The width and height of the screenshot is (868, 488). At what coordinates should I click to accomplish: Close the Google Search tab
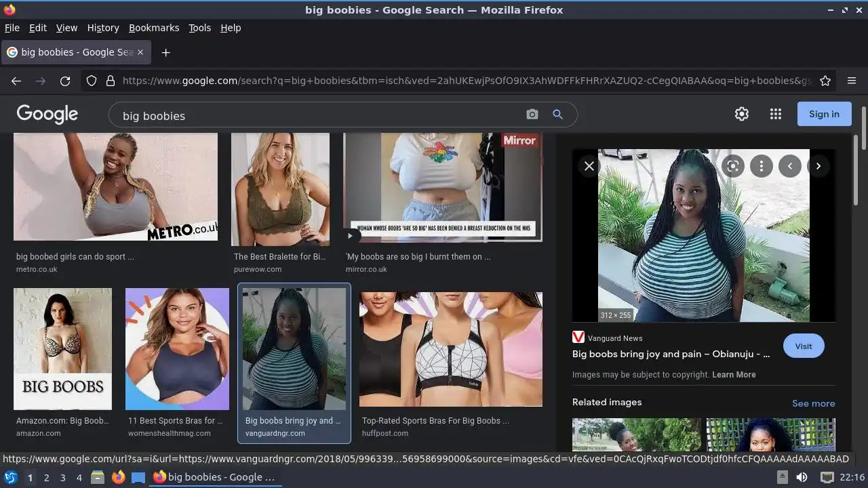click(140, 52)
